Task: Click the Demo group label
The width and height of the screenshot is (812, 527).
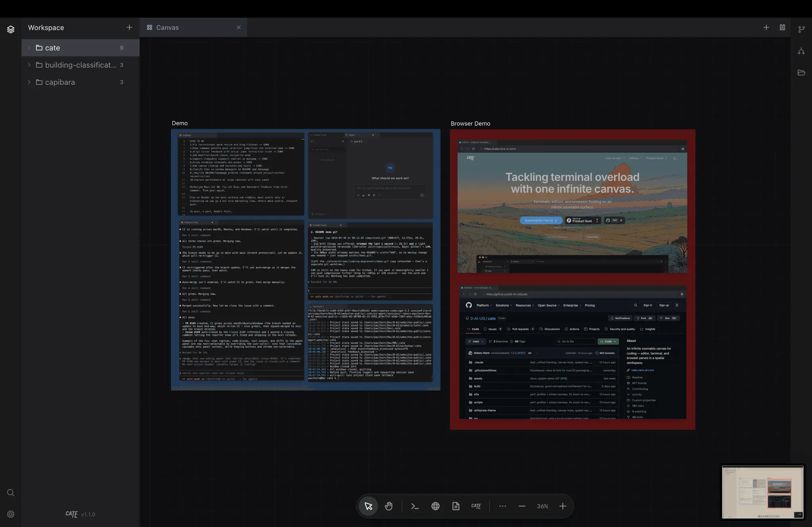Action: coord(180,123)
